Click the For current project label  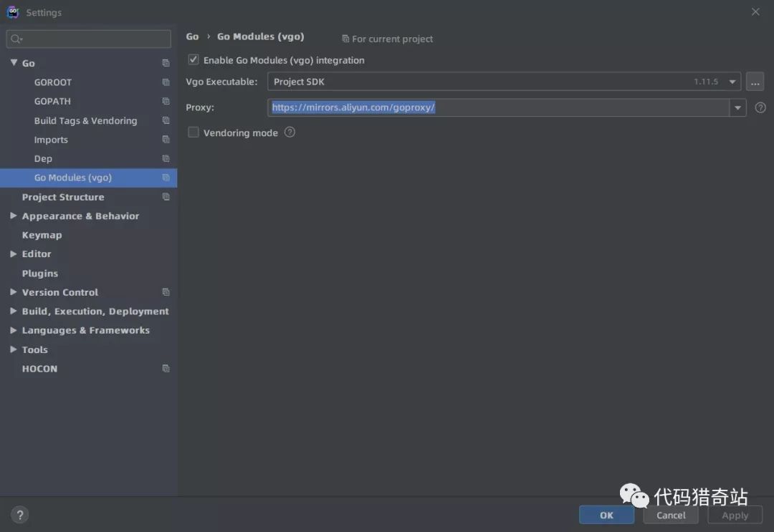(393, 39)
